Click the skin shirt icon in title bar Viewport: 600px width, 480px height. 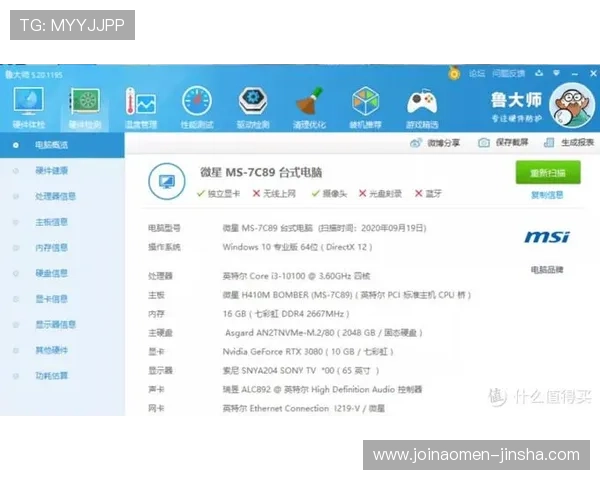(539, 73)
